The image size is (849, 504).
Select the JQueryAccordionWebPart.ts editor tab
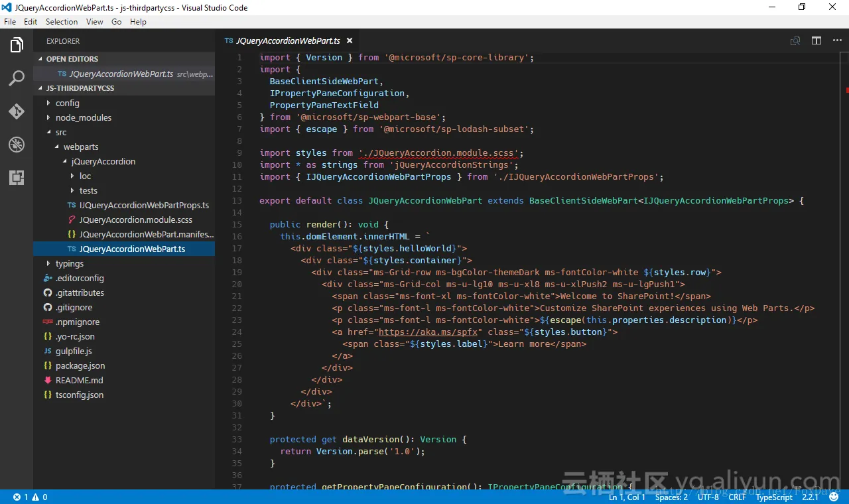click(287, 41)
